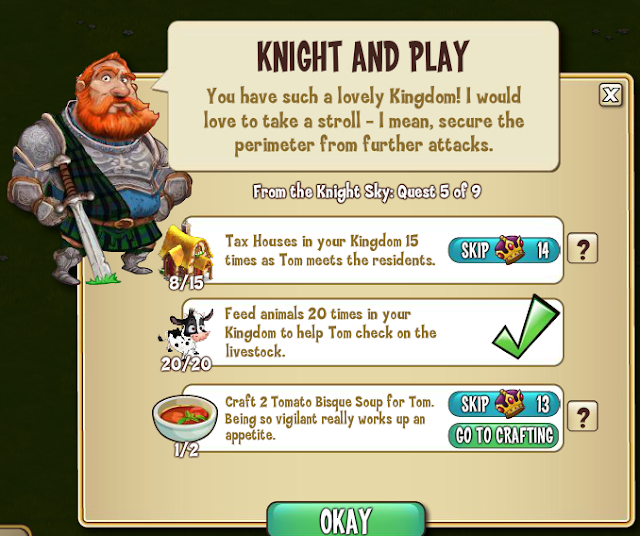640x536 pixels.
Task: Click the crown icon on the soup skip button
Action: [509, 403]
